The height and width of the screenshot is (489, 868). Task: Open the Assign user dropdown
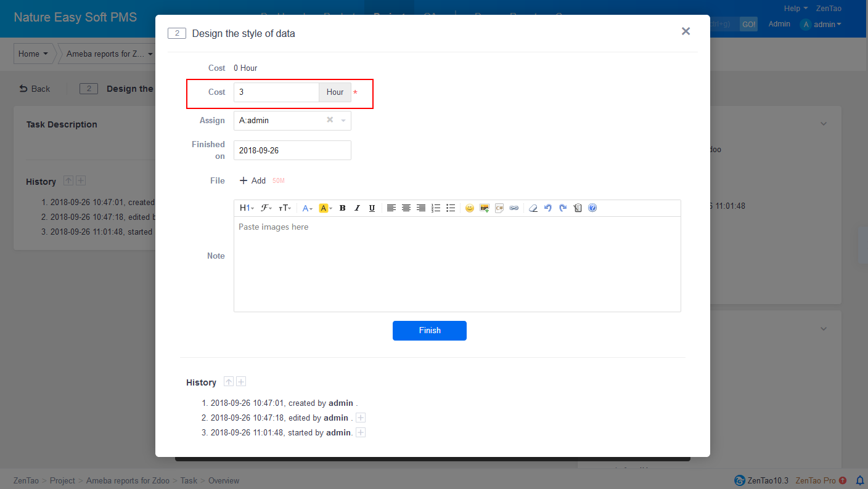[343, 121]
